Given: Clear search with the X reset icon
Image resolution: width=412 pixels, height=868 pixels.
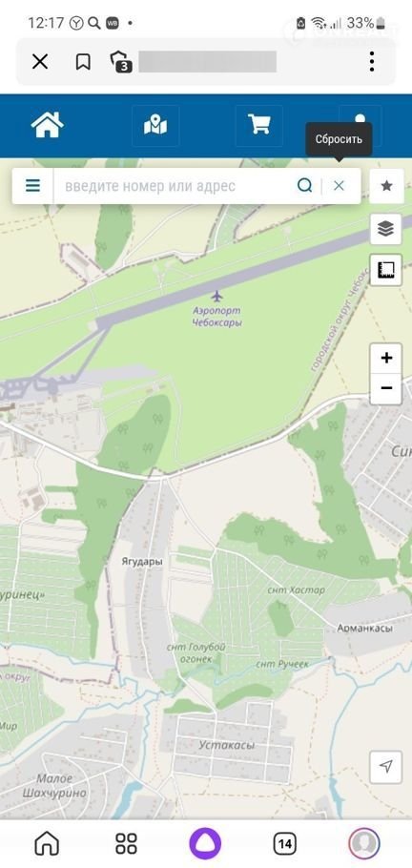Looking at the screenshot, I should [339, 186].
